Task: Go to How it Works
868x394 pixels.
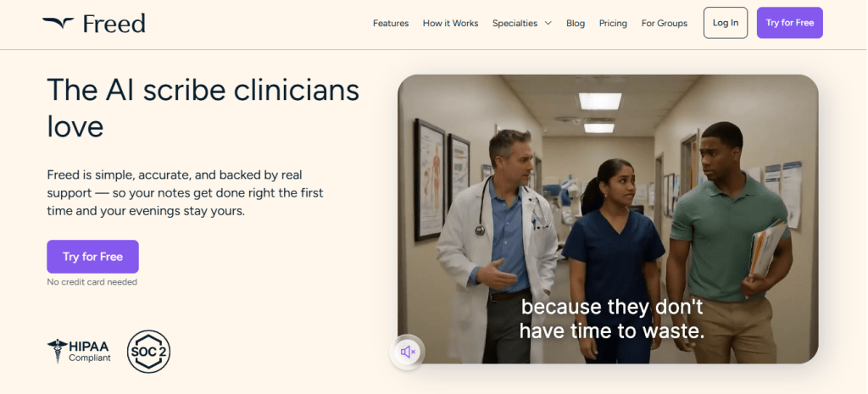Action: [450, 24]
